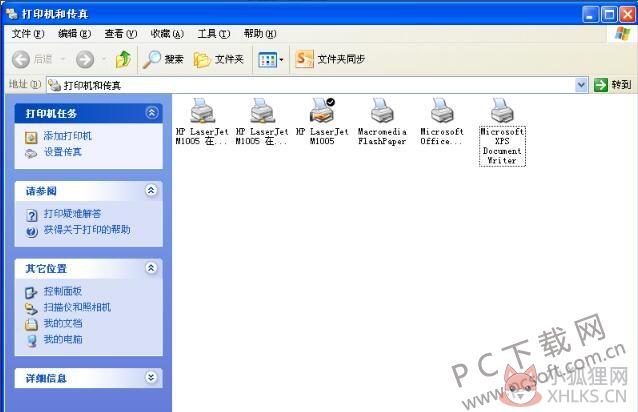Click the Go (转到) button

coord(613,85)
